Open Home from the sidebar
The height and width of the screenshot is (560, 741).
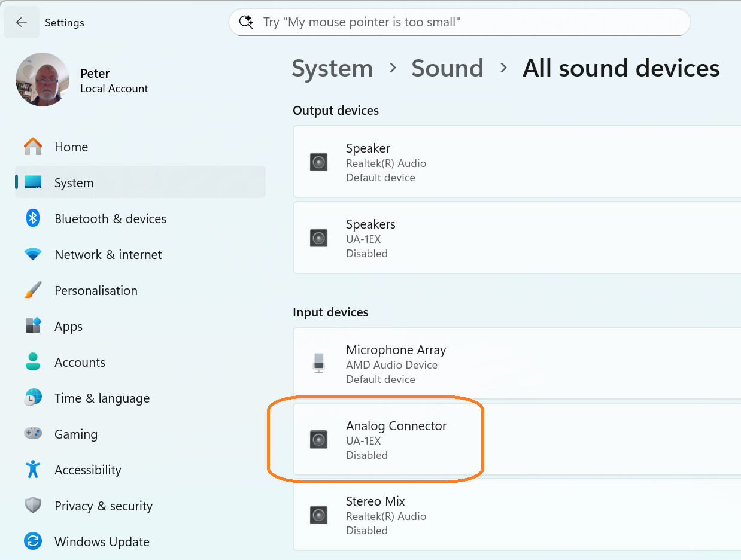click(71, 147)
